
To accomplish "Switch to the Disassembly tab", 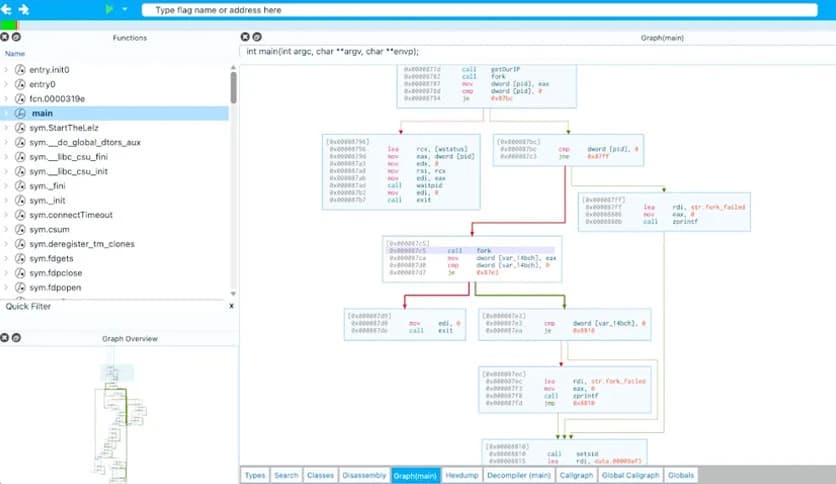I will point(364,475).
